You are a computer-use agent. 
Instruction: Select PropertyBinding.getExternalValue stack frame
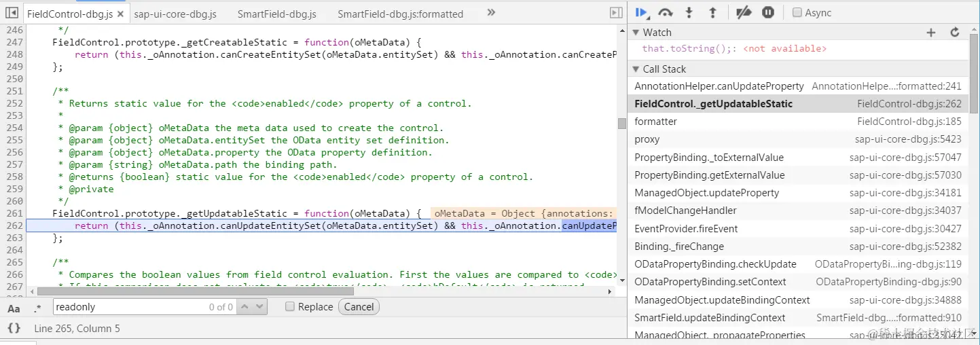pos(799,175)
